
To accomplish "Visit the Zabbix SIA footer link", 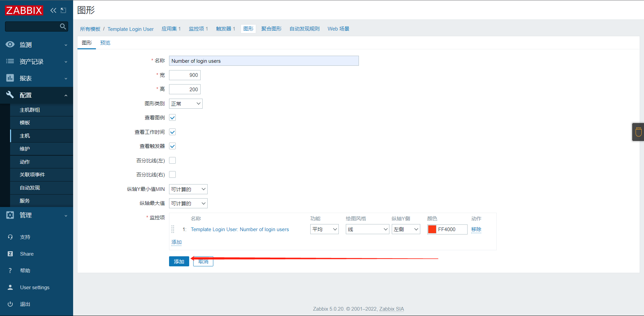I will pyautogui.click(x=391, y=309).
